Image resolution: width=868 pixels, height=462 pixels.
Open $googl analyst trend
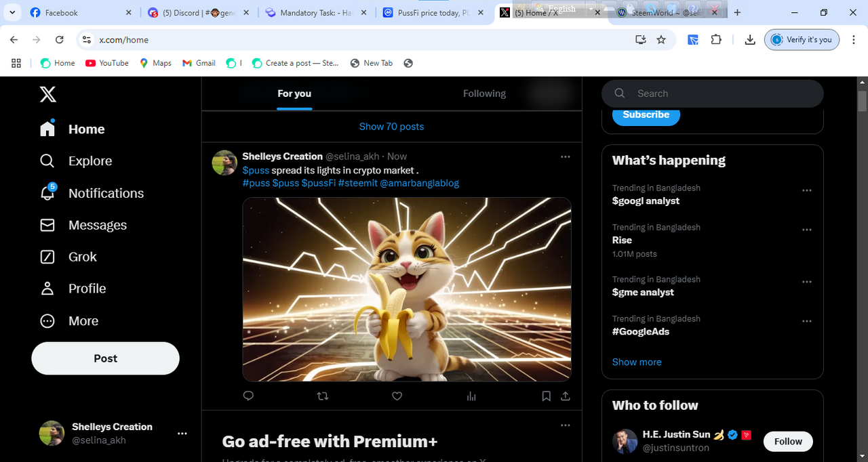point(646,201)
